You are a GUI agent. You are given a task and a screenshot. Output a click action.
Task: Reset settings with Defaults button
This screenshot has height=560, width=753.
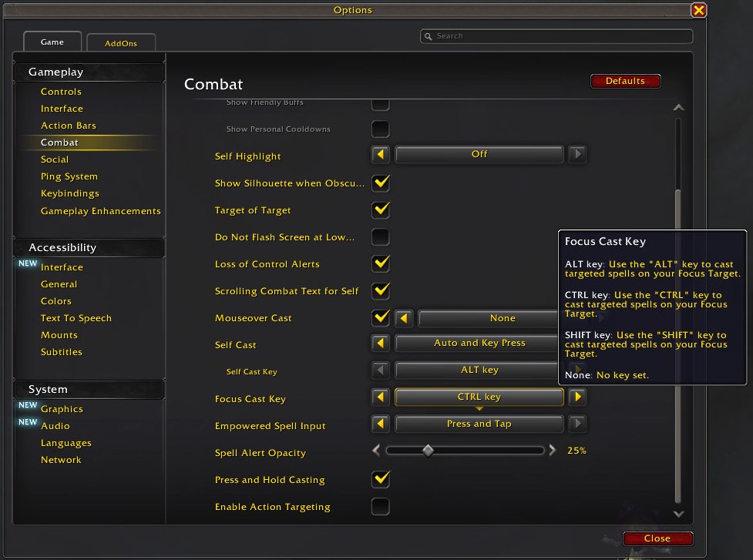coord(625,81)
